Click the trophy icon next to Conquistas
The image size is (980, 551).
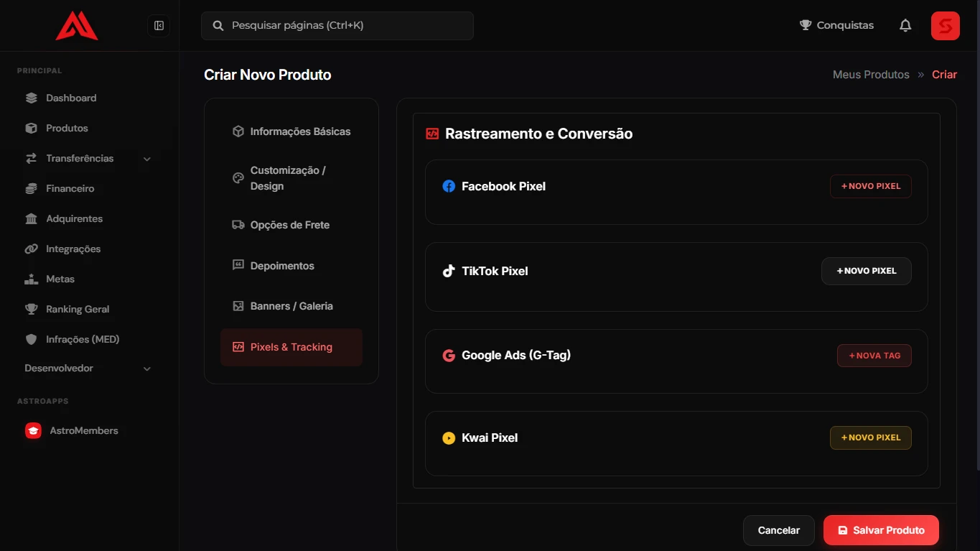(x=806, y=25)
